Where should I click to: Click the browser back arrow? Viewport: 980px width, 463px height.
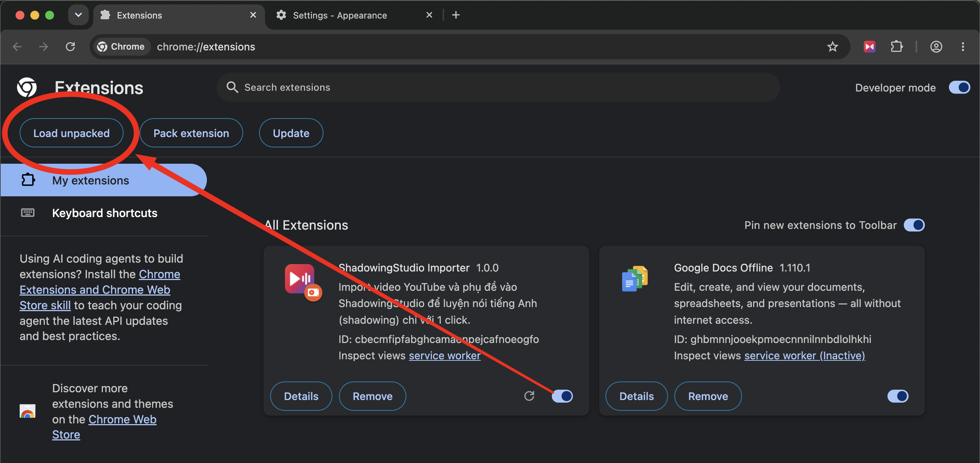[x=17, y=46]
